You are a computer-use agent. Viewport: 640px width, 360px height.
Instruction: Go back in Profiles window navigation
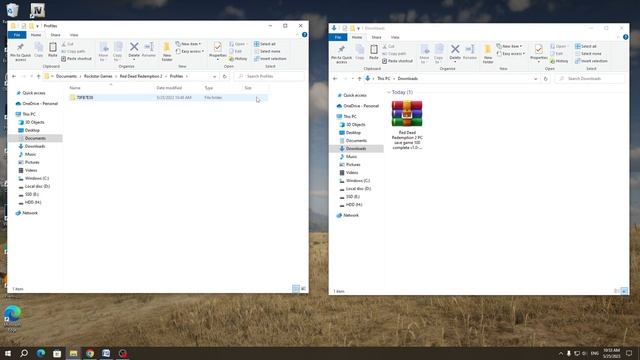pos(14,76)
